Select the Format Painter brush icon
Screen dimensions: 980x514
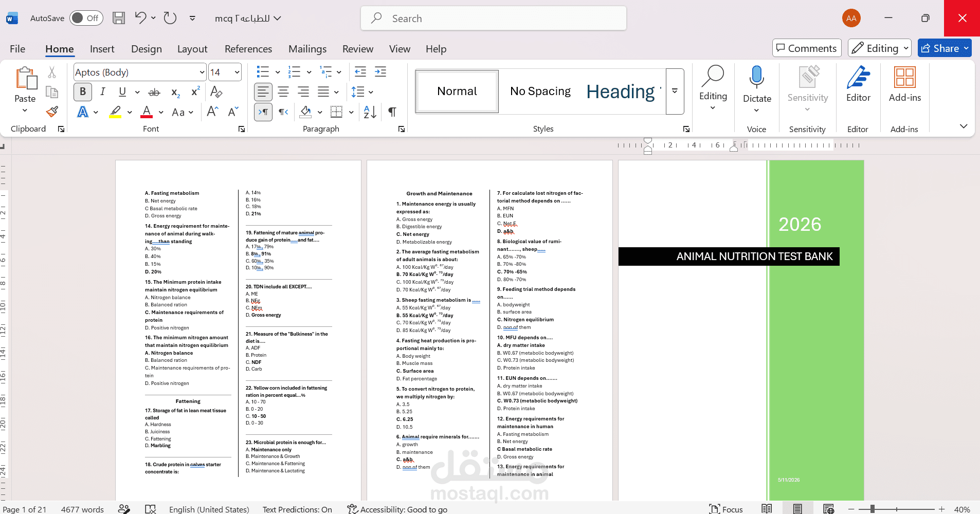pyautogui.click(x=52, y=112)
